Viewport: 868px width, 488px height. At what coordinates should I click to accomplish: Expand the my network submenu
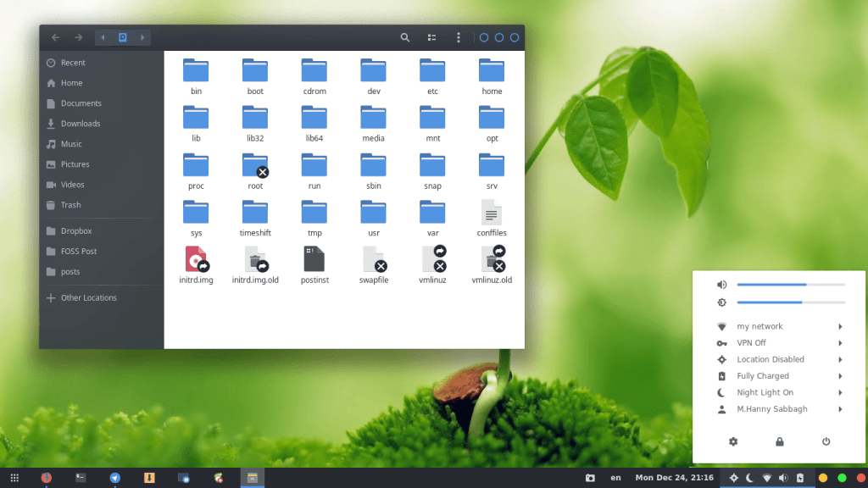[759, 326]
